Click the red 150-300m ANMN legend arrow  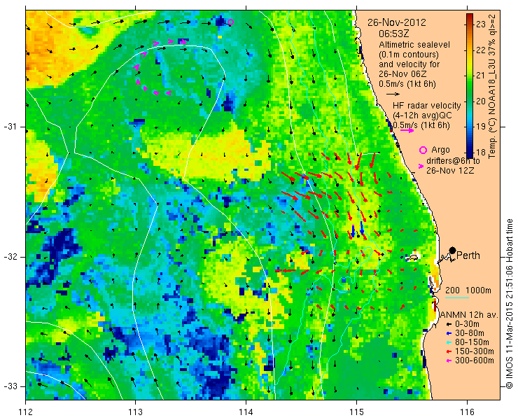[x=448, y=351]
